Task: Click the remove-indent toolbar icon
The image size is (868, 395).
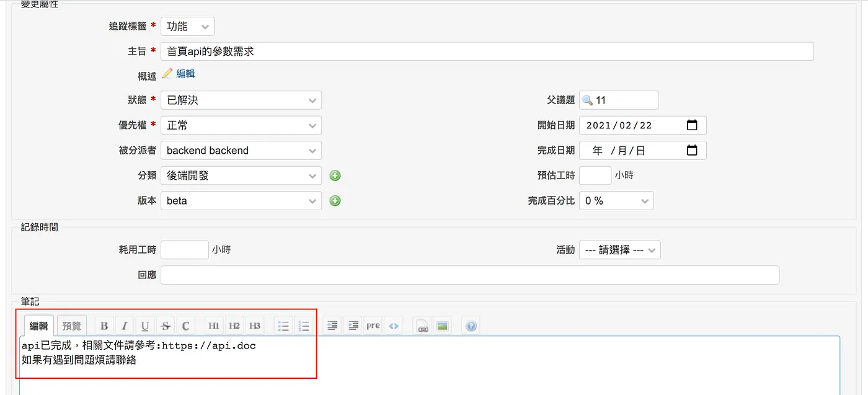Action: 353,326
